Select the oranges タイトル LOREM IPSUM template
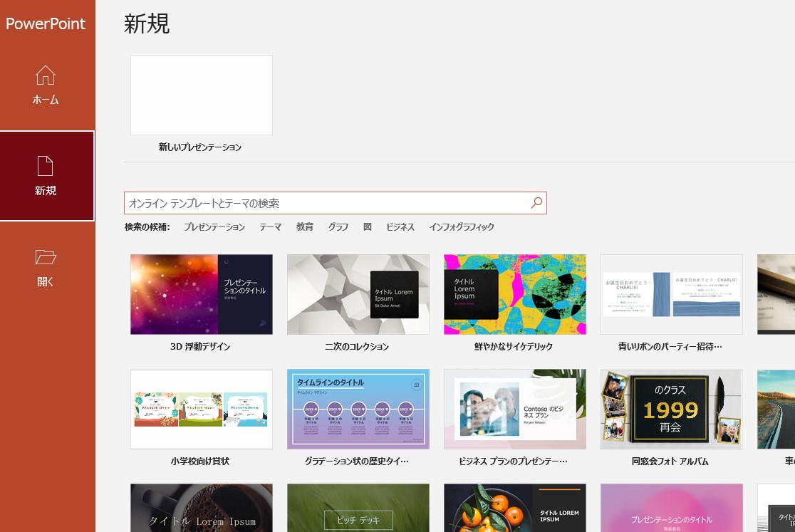 514,508
